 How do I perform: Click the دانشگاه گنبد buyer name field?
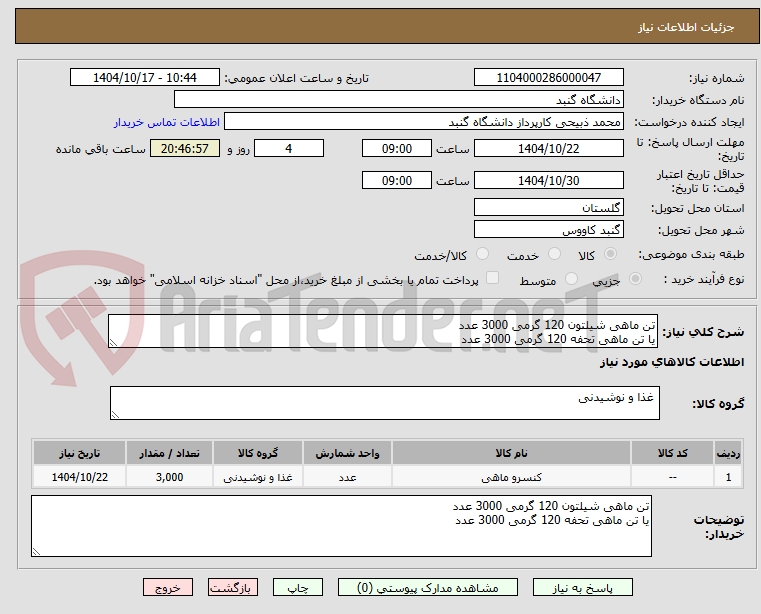[x=398, y=100]
